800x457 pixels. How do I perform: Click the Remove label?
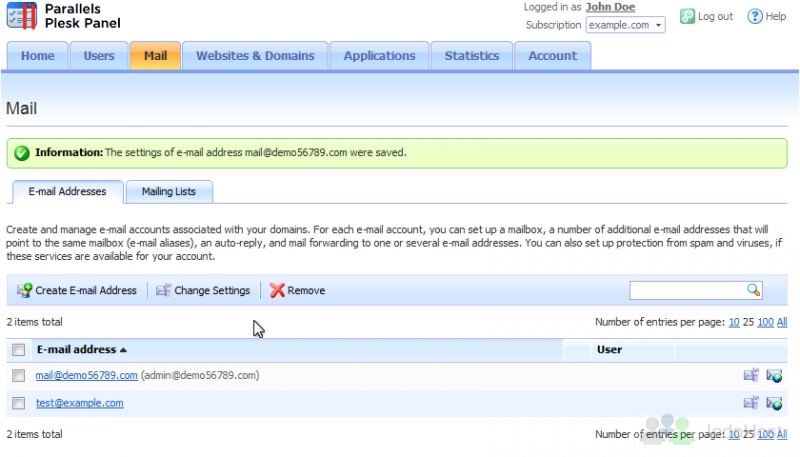306,290
